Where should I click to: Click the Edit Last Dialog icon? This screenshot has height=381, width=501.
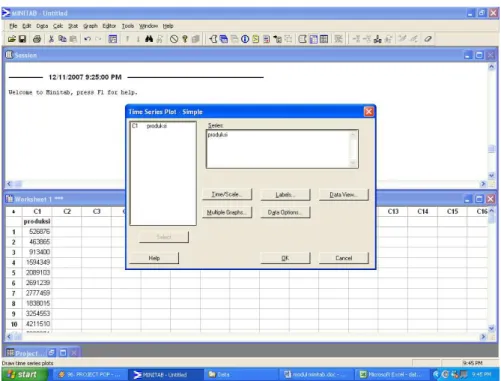point(113,39)
